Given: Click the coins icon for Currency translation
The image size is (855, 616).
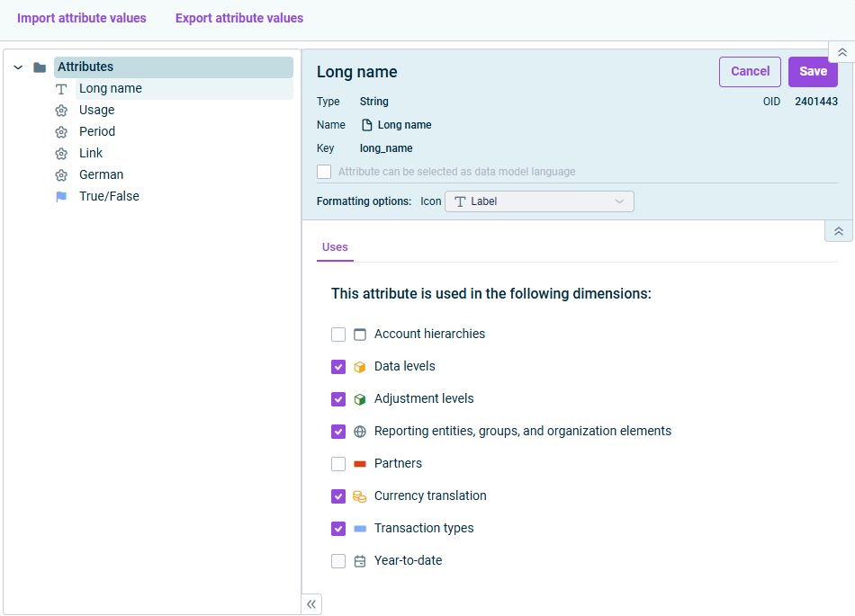Looking at the screenshot, I should [x=360, y=496].
